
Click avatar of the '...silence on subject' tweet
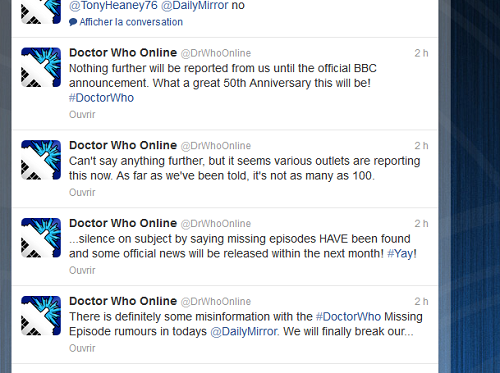click(41, 238)
